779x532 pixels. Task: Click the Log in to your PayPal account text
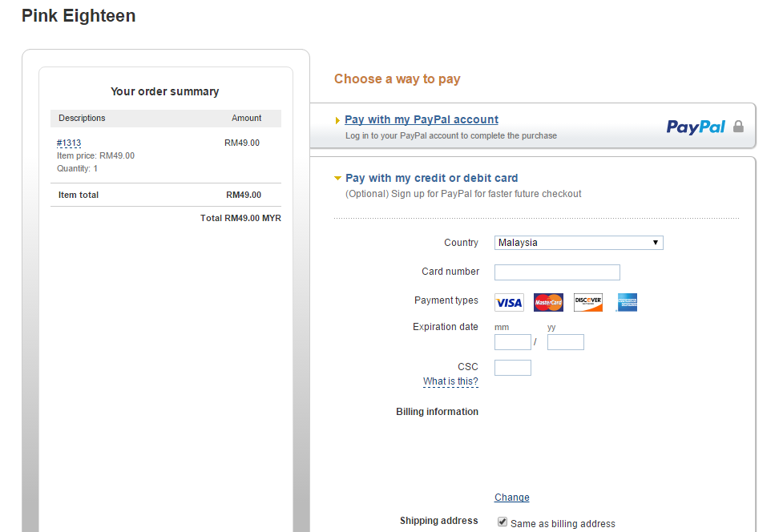(x=451, y=135)
